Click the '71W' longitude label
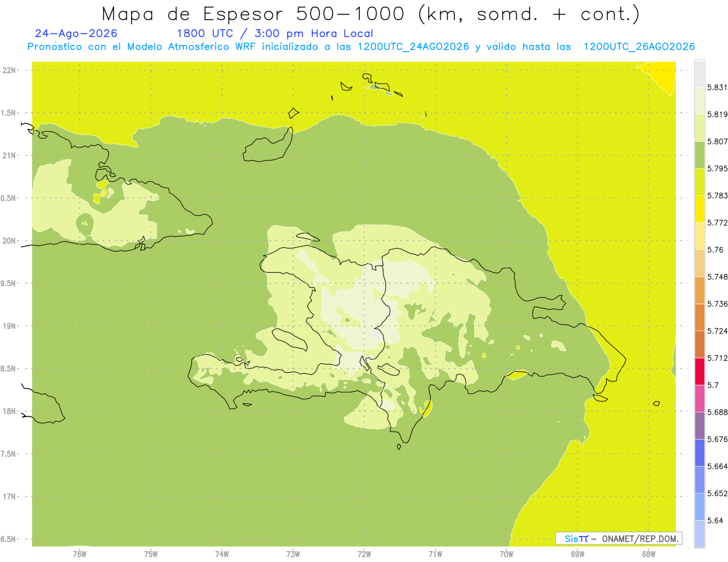 (x=435, y=554)
